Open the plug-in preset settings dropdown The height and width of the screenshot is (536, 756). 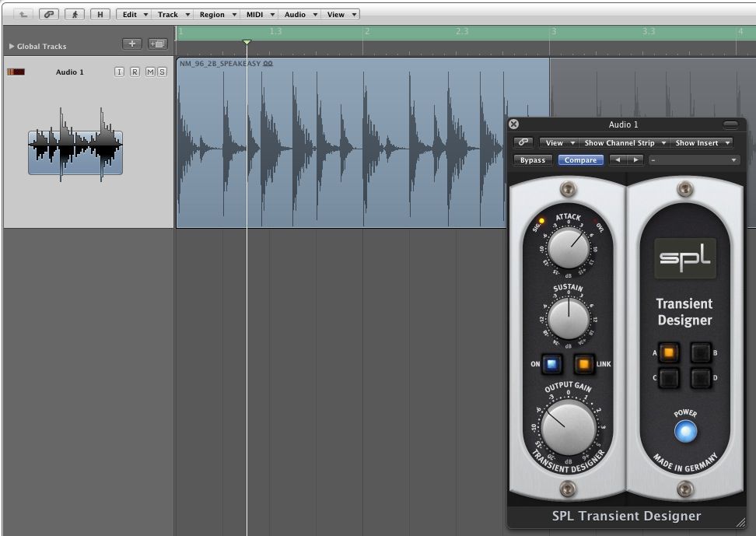694,159
